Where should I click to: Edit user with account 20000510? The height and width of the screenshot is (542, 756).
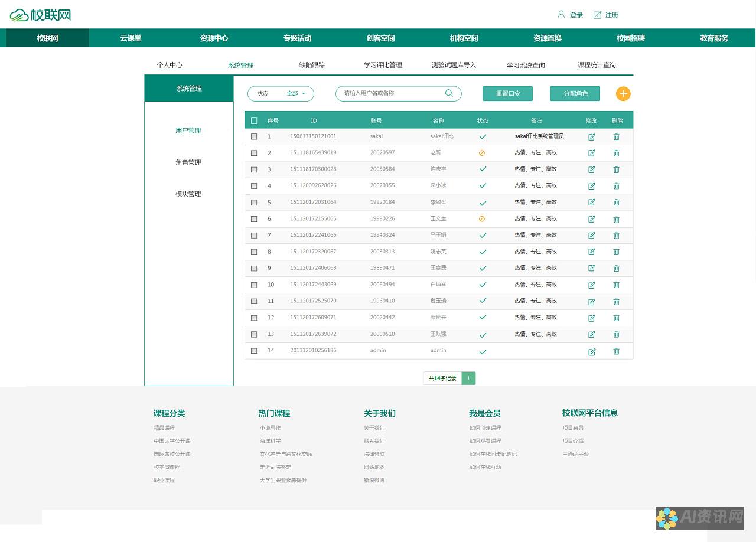[x=591, y=335]
